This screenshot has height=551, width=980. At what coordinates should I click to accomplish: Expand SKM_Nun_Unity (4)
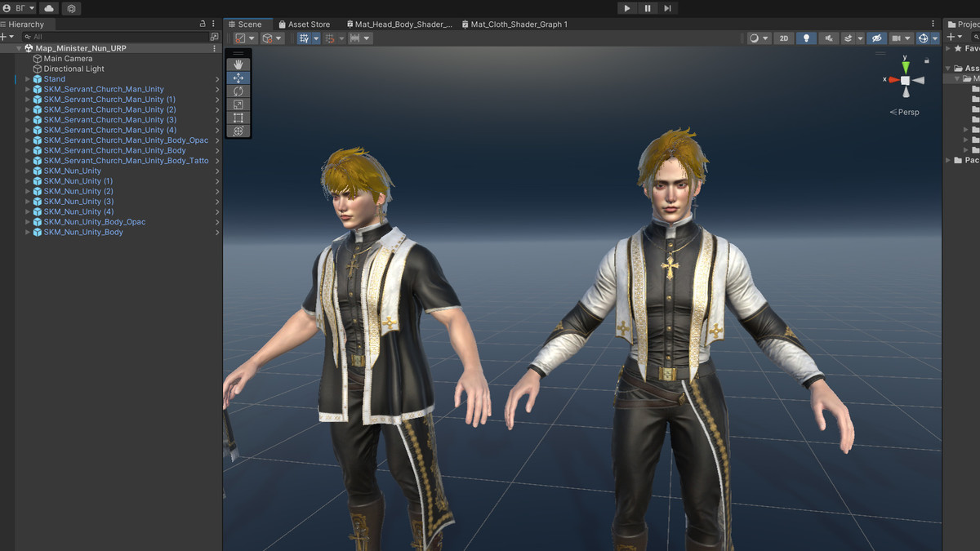(28, 211)
